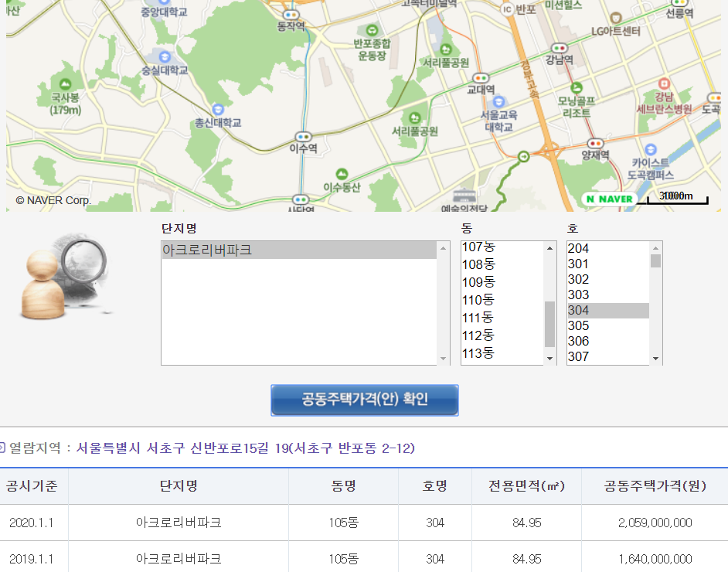Click the 이수역 station icon on map
Image resolution: width=728 pixels, height=572 pixels.
(x=303, y=137)
